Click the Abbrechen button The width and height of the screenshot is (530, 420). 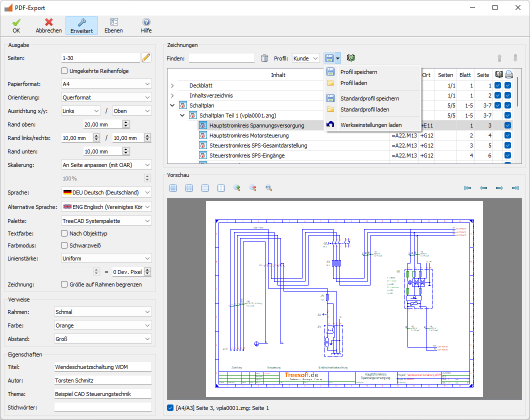tap(48, 25)
